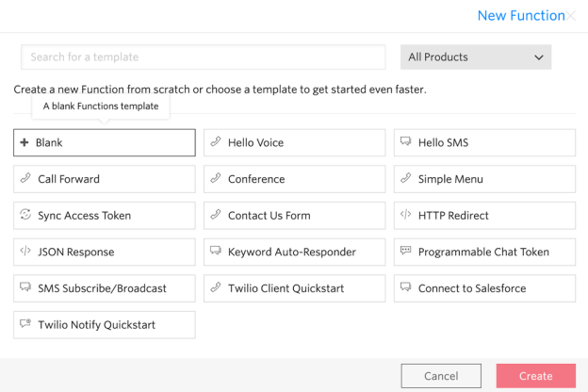
Task: Select the Contact Us Form template
Action: pyautogui.click(x=294, y=216)
